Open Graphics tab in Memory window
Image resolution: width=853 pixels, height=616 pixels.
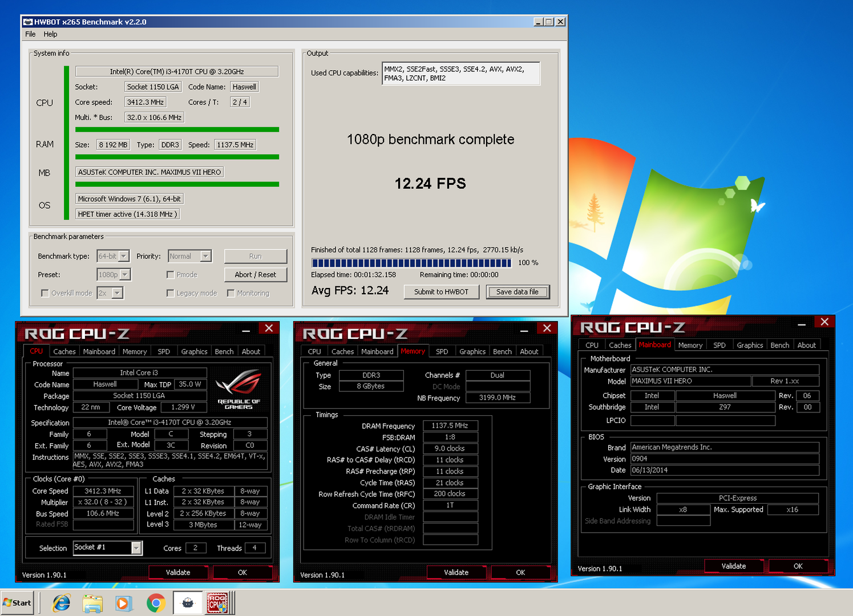click(x=472, y=351)
